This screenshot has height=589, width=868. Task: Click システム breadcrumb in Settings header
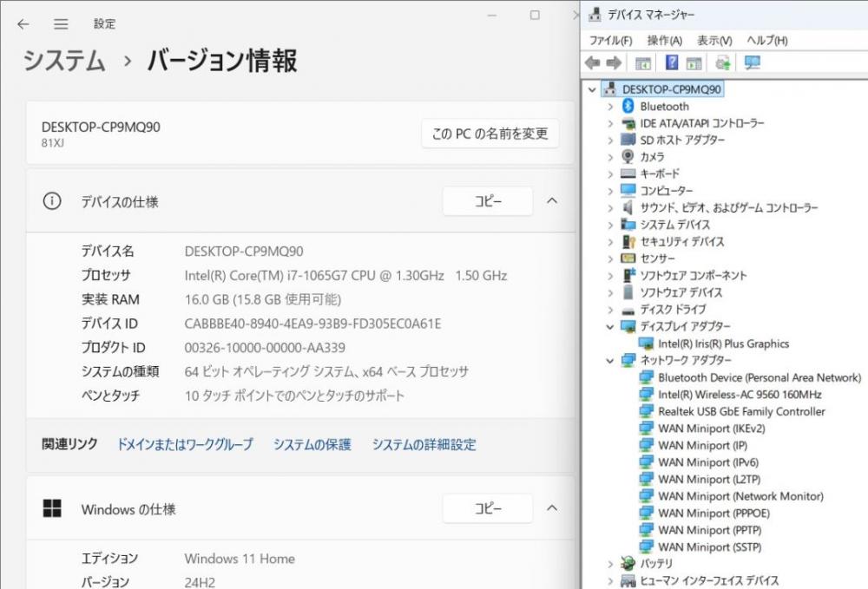coord(64,60)
